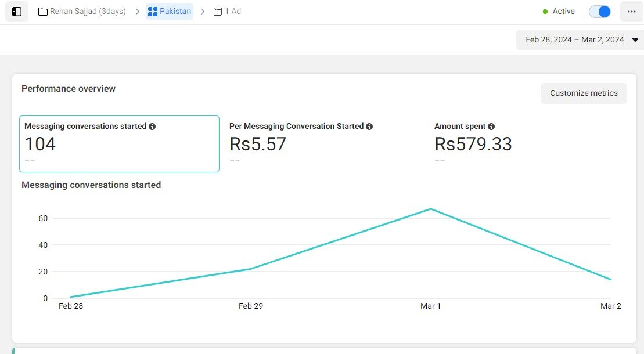Screen dimensions: 644x354
Task: Click the 1 Ad window icon
Action: point(218,12)
